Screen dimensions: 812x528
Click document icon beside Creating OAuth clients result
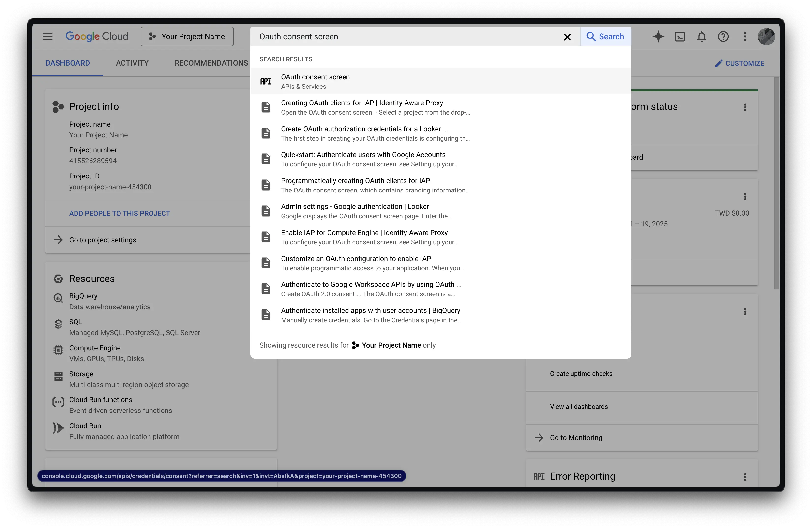point(266,107)
